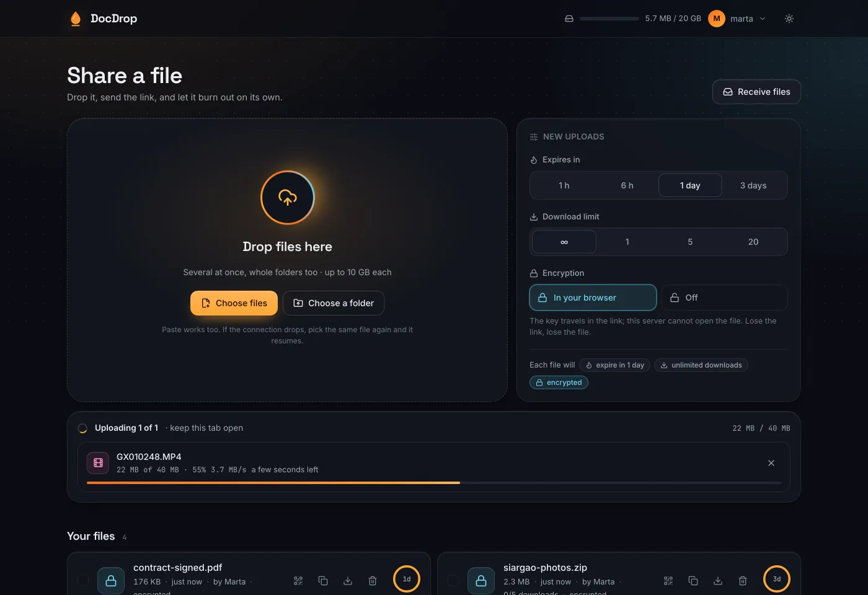Screen dimensions: 868x595
Task: Show QR code for contract-signed.pdf
Action: (298, 581)
